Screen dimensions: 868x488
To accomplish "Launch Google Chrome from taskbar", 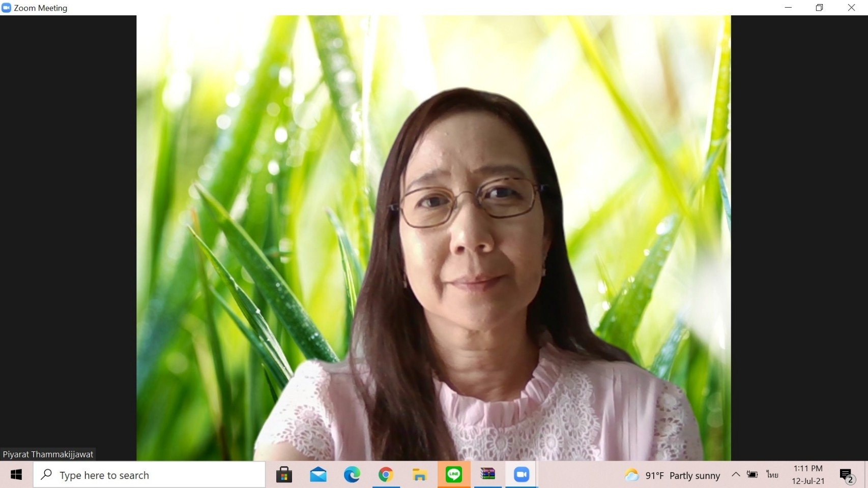I will point(386,475).
